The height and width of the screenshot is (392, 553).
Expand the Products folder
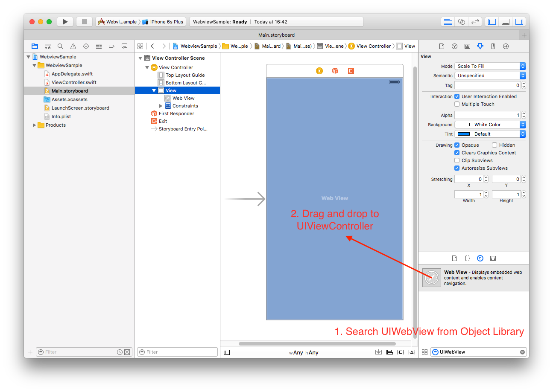(x=35, y=125)
